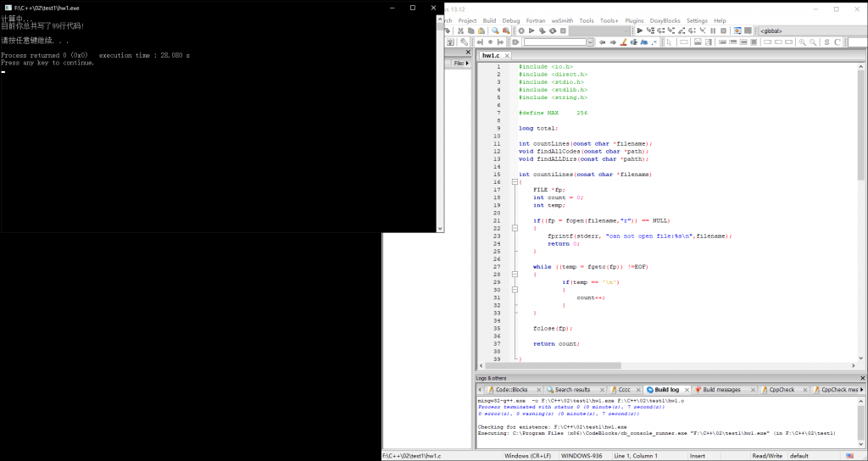This screenshot has width=868, height=461.
Task: Click the Stop debugger icon
Action: [724, 31]
